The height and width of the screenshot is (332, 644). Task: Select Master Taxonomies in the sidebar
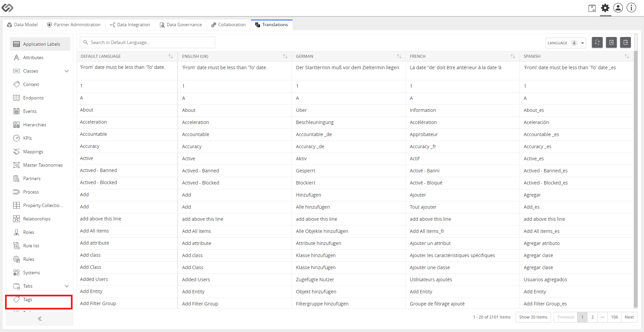[40, 165]
